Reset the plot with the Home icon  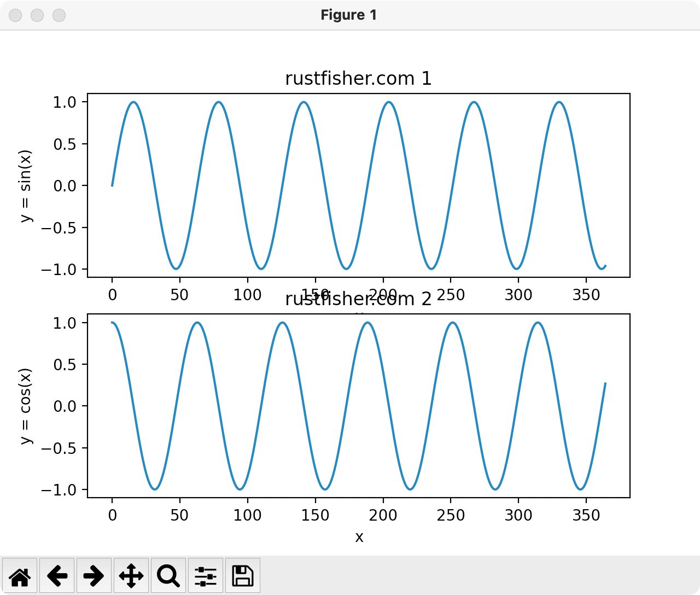point(20,575)
